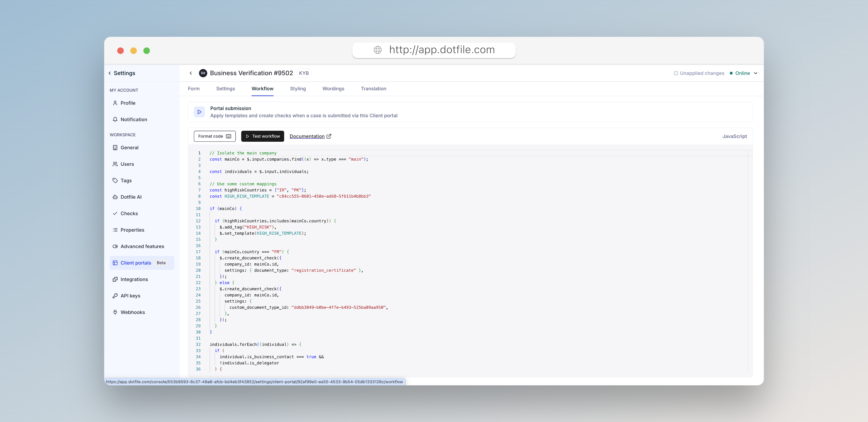Click the Profile person icon

[x=115, y=103]
